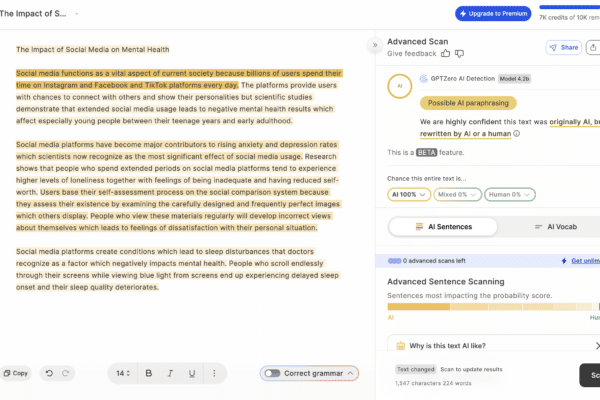600x400 pixels.
Task: Click the BETA feature tag
Action: [426, 152]
